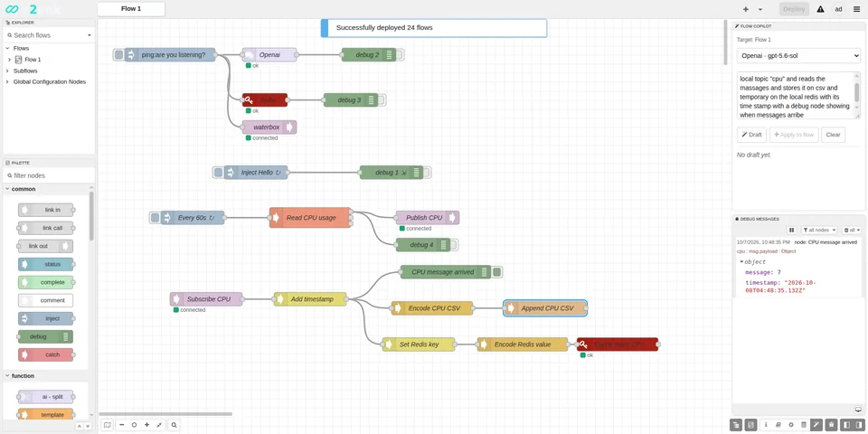The image size is (868, 434).
Task: Click the filter nodes palette input
Action: (49, 175)
